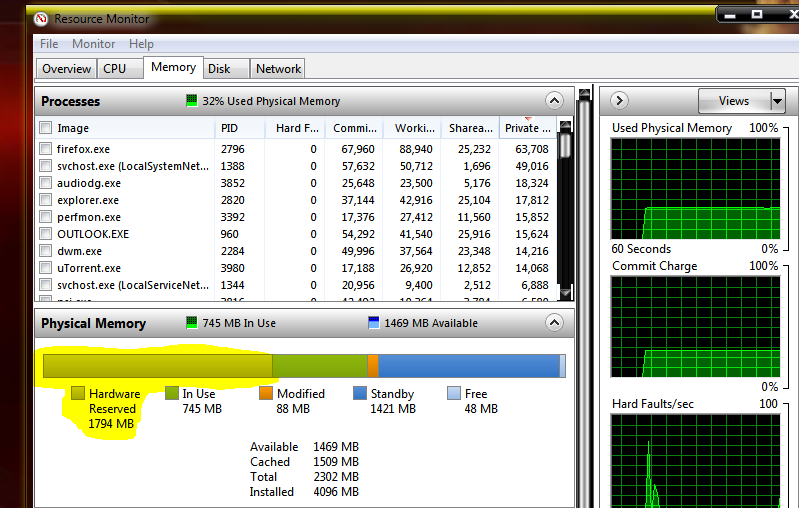Tick the OUTLOOK.EXE checkbox
Viewport: 799px width, 508px height.
tap(45, 233)
